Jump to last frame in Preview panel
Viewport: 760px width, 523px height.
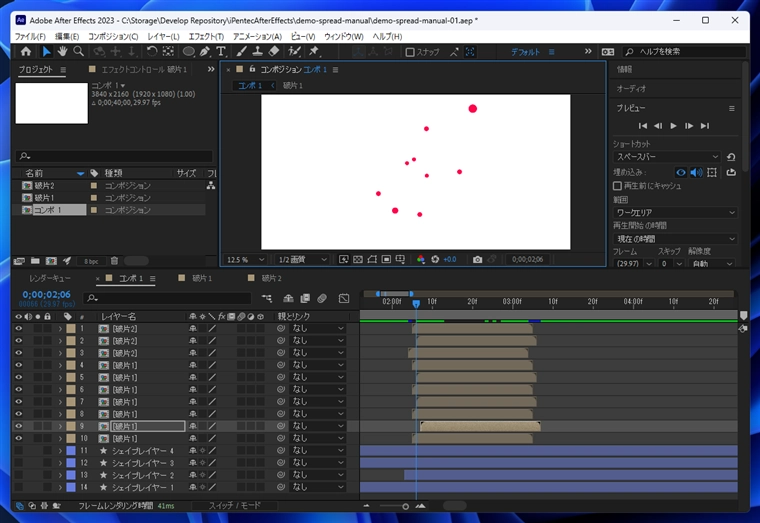pos(705,126)
